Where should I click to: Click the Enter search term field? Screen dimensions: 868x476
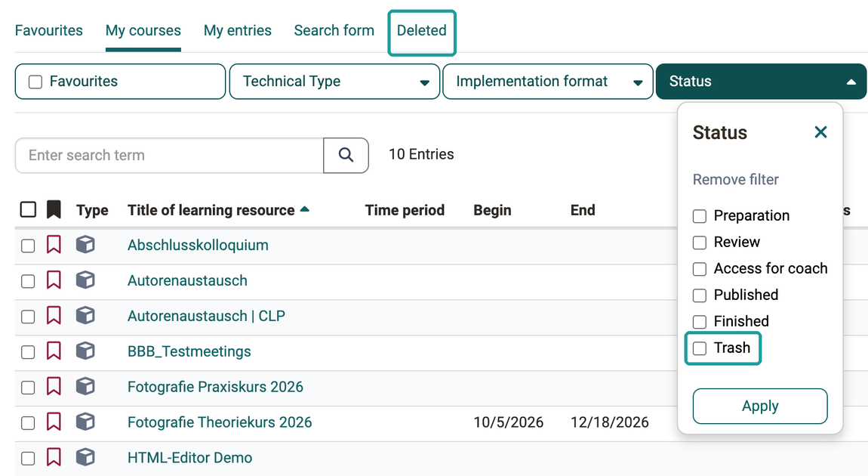tap(169, 155)
